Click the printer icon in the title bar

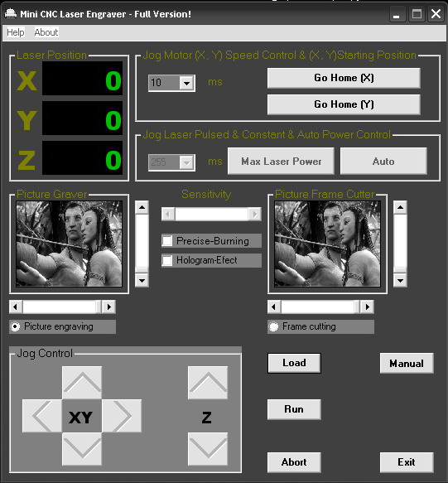coord(11,13)
